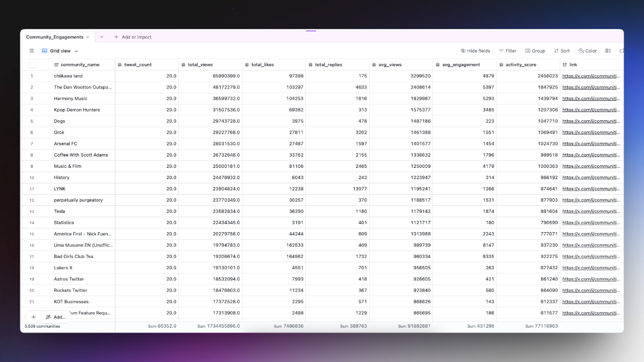Click the Hide fields eye icon
The image size is (644, 362).
(463, 51)
